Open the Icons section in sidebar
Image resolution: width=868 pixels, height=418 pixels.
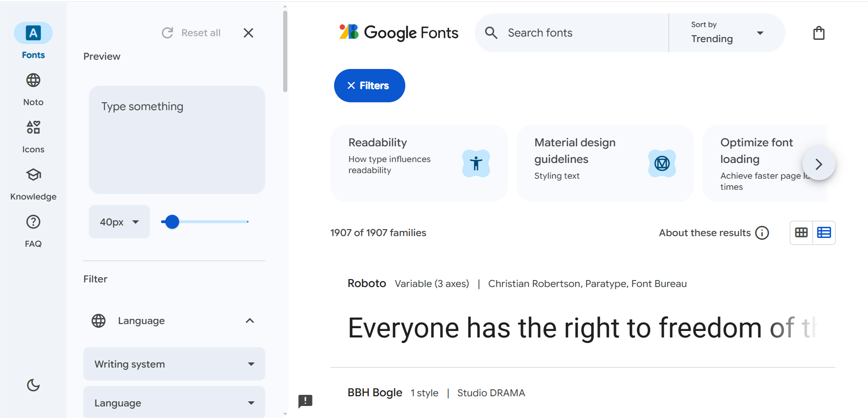click(x=33, y=136)
